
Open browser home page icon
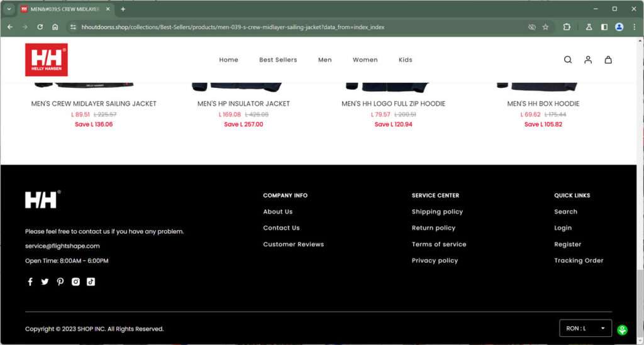[x=55, y=27]
